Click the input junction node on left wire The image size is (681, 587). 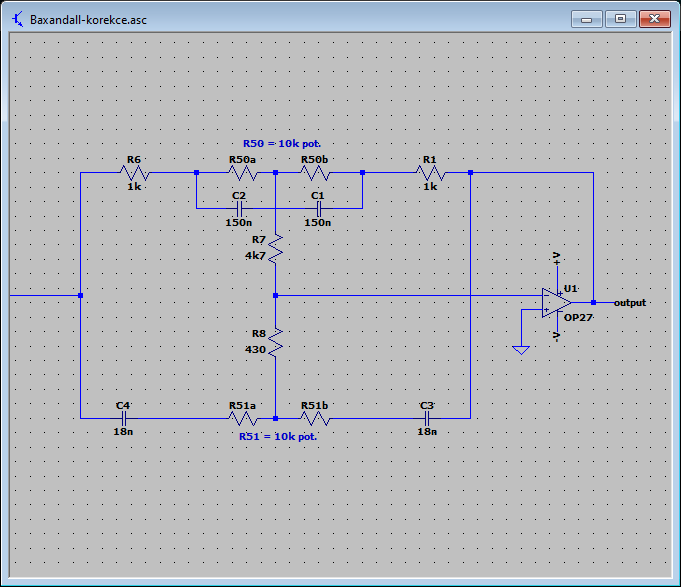[80, 296]
